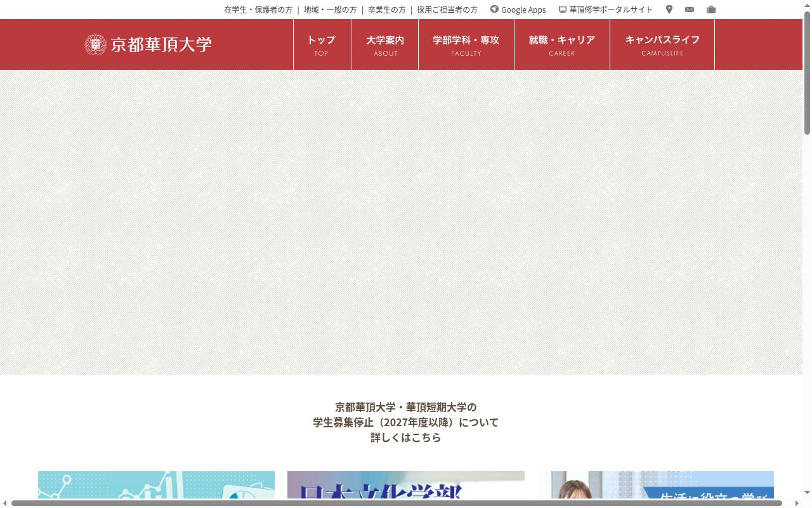Image resolution: width=812 pixels, height=508 pixels.
Task: Click the scroll down arrow
Action: coord(807,493)
